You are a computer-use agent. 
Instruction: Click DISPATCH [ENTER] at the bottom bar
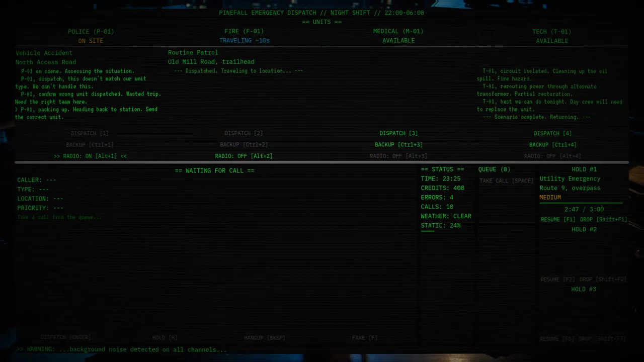point(66,337)
